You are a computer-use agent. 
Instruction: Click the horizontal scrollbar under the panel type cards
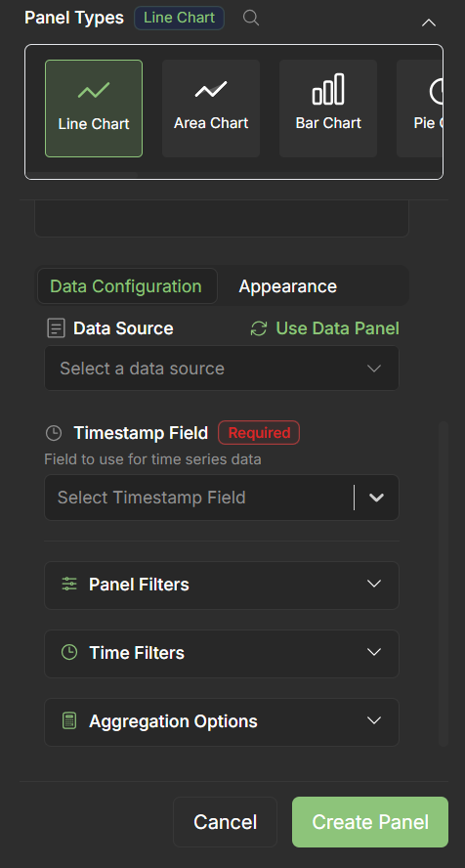pyautogui.click(x=82, y=175)
